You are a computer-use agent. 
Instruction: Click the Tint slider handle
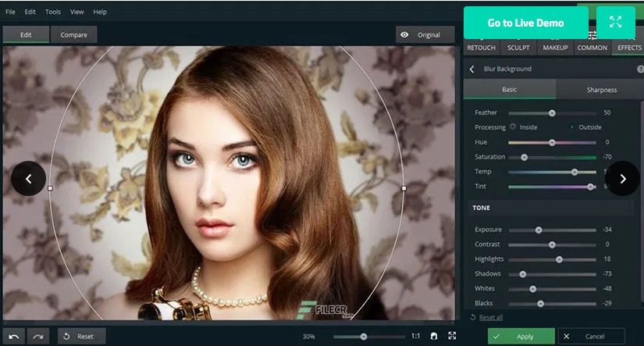point(590,187)
